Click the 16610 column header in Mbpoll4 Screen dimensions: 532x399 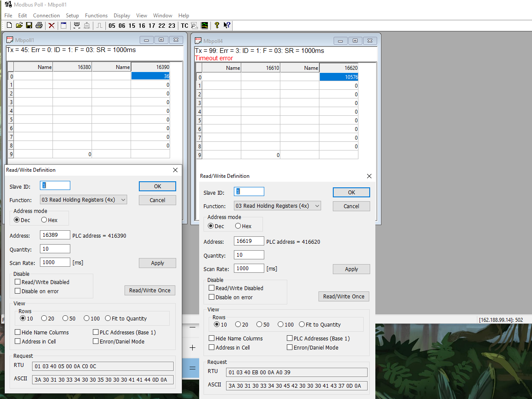260,68
